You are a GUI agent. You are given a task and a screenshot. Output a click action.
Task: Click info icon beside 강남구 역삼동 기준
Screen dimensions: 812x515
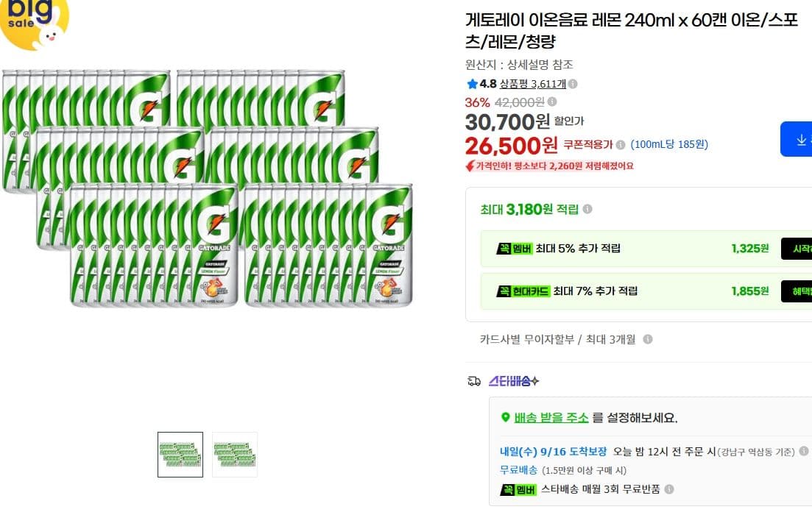pyautogui.click(x=804, y=451)
